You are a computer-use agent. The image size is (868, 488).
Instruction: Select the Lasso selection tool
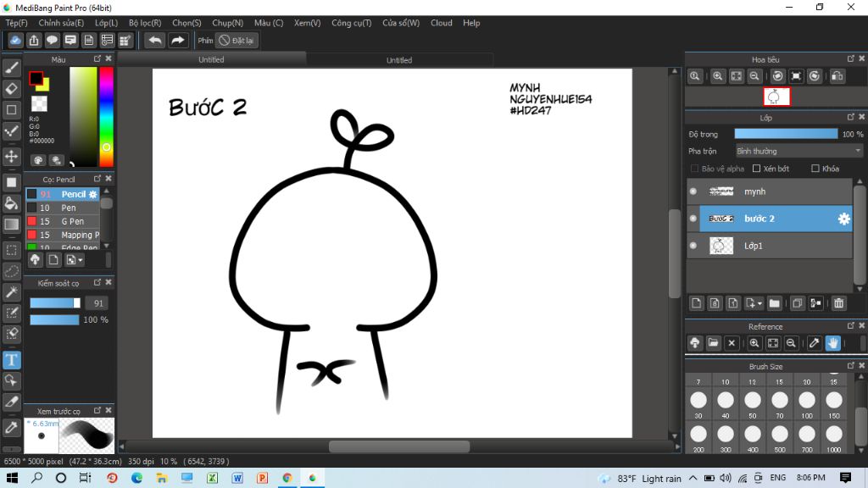pyautogui.click(x=12, y=271)
